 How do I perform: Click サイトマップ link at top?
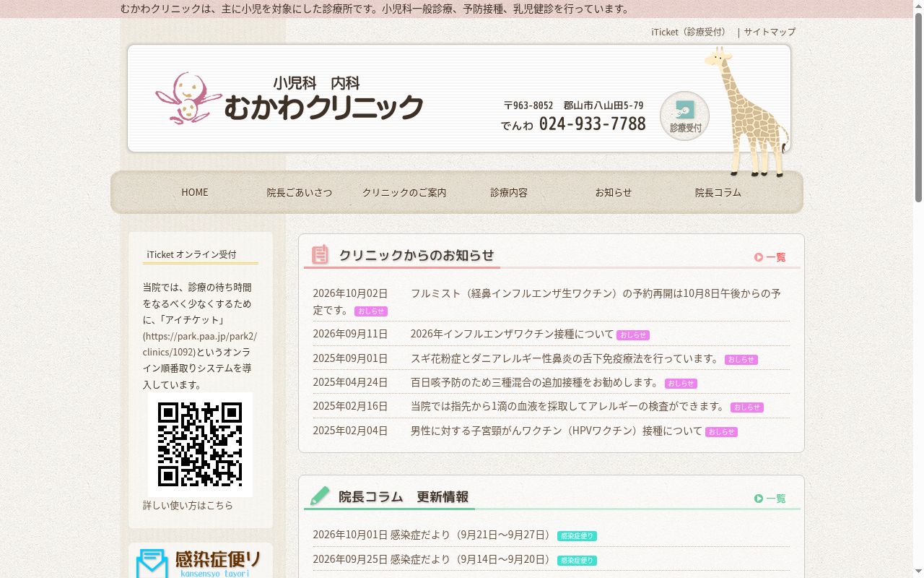pyautogui.click(x=770, y=32)
